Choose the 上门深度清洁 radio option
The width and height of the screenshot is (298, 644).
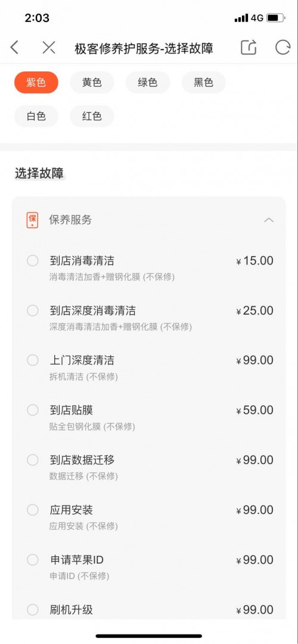pyautogui.click(x=32, y=360)
